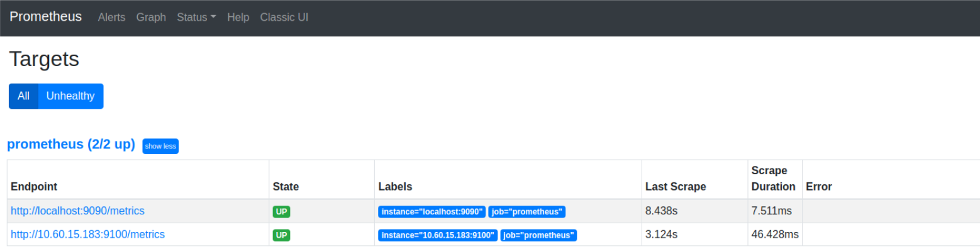Collapse targets with show less button
This screenshot has height=249, width=980.
pyautogui.click(x=160, y=146)
